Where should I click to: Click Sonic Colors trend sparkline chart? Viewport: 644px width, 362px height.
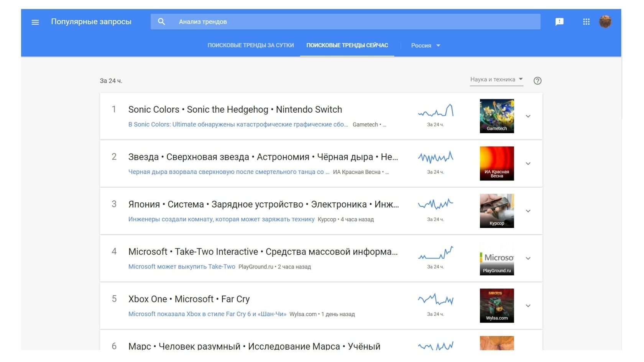point(435,110)
